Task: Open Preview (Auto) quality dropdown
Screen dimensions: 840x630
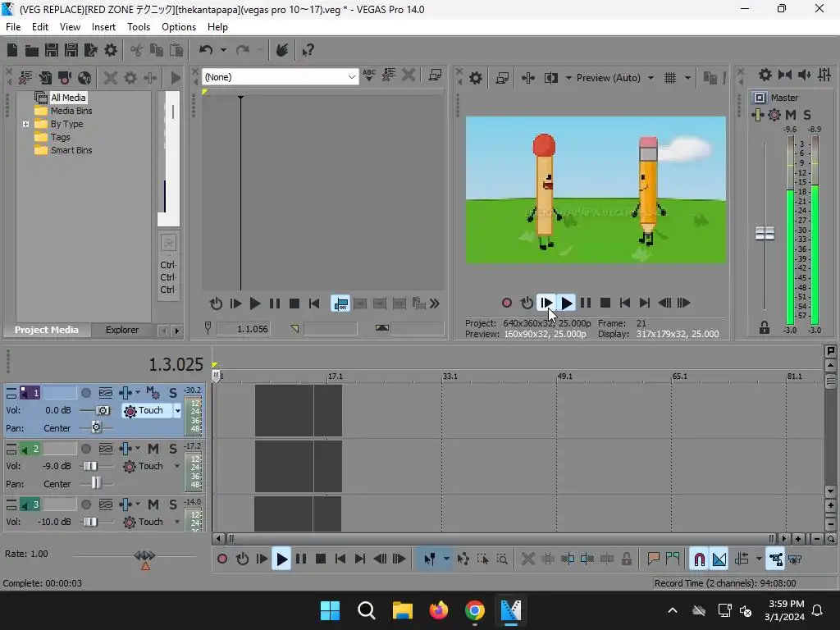Action: 651,78
